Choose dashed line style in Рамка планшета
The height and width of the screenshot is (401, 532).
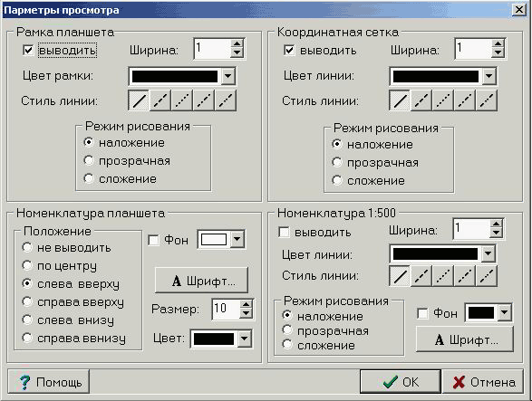(160, 100)
